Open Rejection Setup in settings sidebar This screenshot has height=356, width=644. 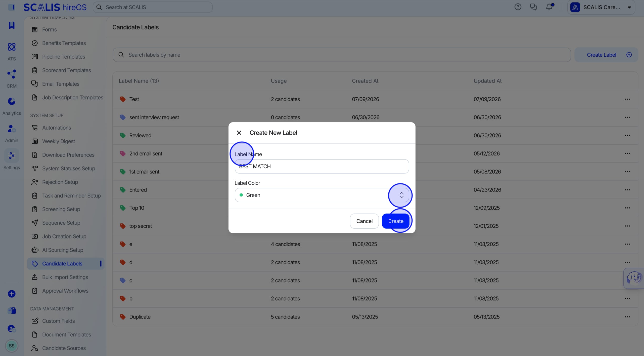[x=66, y=182]
